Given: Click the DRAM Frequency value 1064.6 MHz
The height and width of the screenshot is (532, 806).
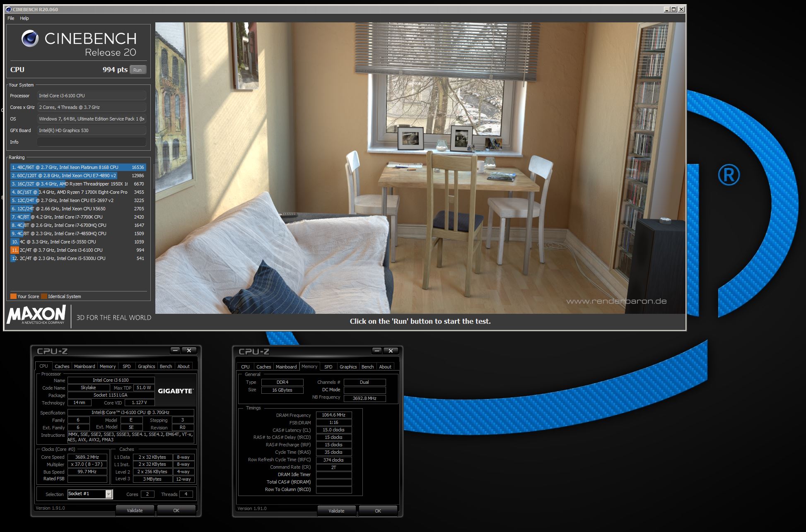Looking at the screenshot, I should [x=334, y=415].
